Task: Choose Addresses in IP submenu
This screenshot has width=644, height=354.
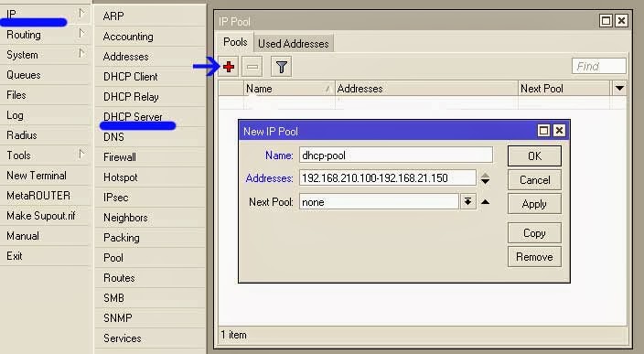Action: (x=150, y=57)
